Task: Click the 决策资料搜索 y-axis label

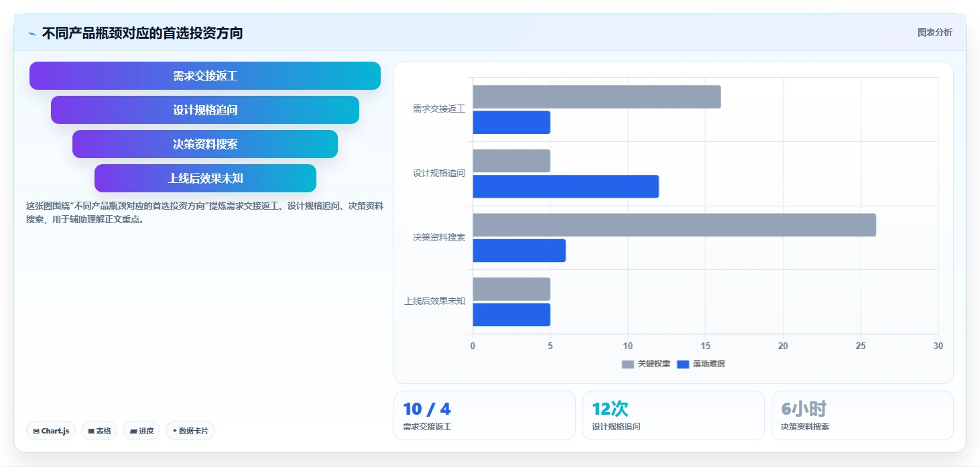Action: pos(438,237)
